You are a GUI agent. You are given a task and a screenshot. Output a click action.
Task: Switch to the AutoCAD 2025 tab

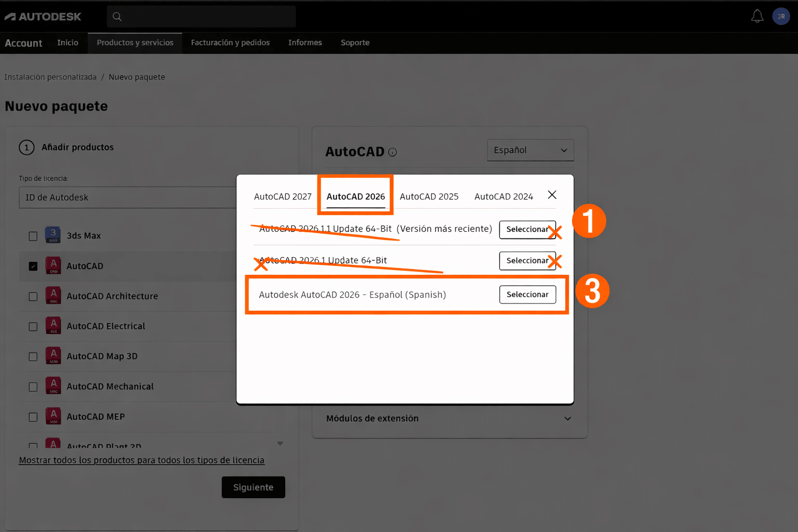pos(429,196)
